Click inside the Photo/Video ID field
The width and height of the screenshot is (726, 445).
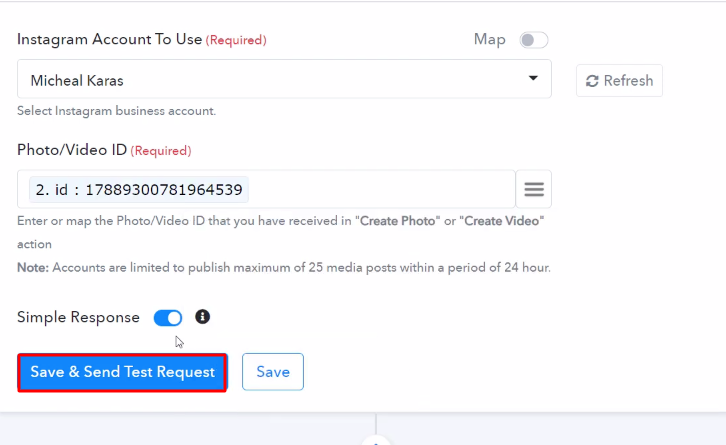point(266,189)
